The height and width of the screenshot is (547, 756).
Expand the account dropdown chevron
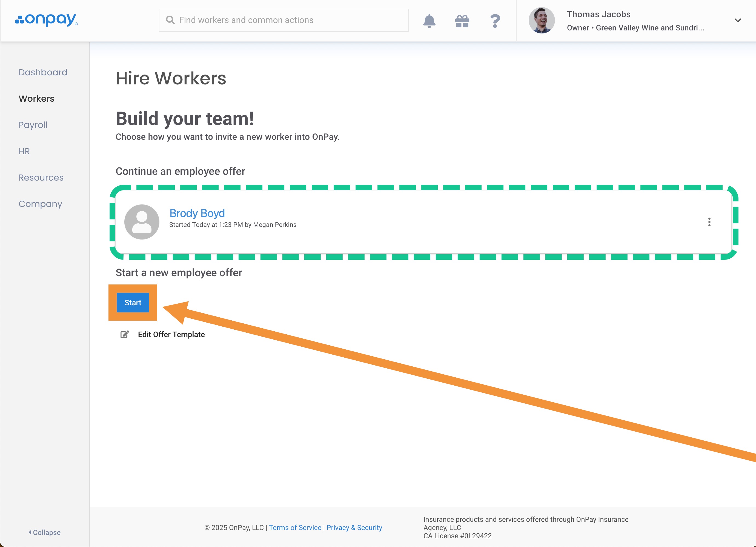(x=738, y=20)
